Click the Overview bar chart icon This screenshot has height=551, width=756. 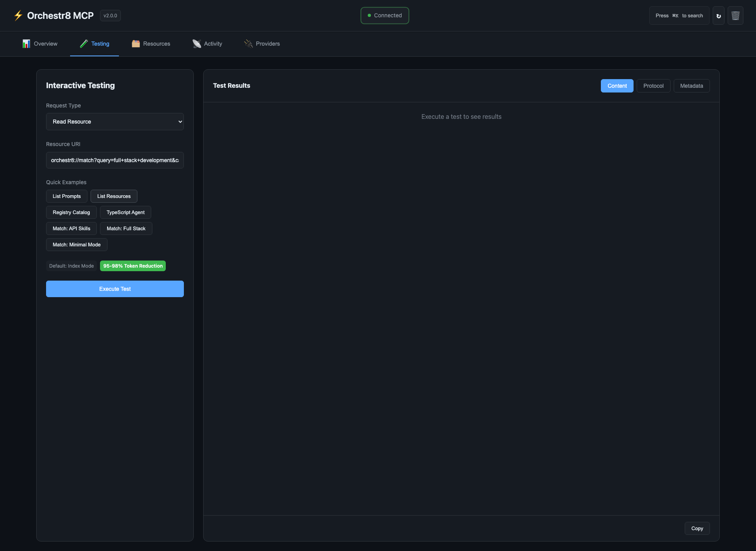[26, 44]
